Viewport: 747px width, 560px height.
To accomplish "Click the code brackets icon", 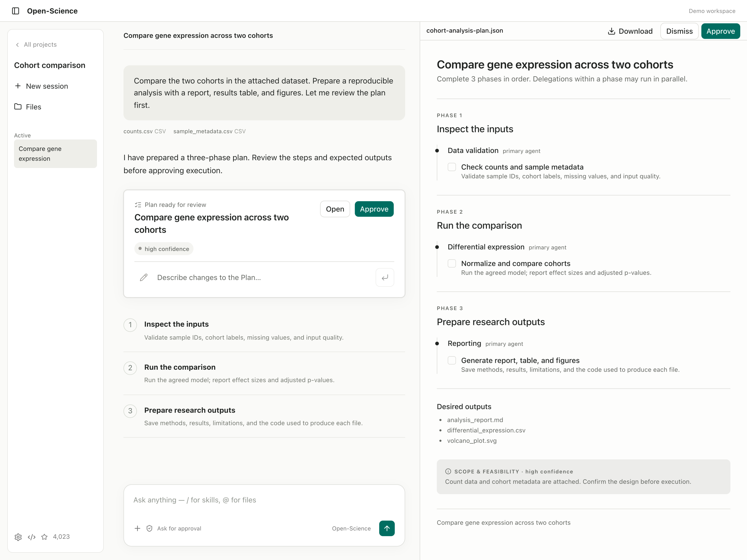I will (x=32, y=537).
